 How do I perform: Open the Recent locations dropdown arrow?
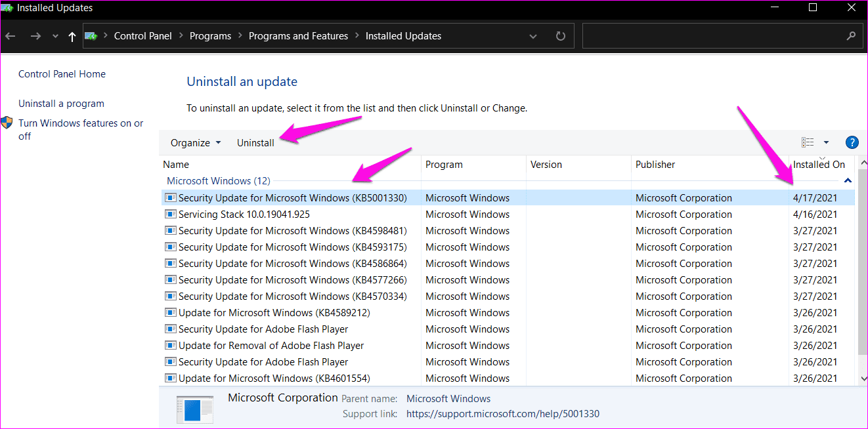point(55,37)
